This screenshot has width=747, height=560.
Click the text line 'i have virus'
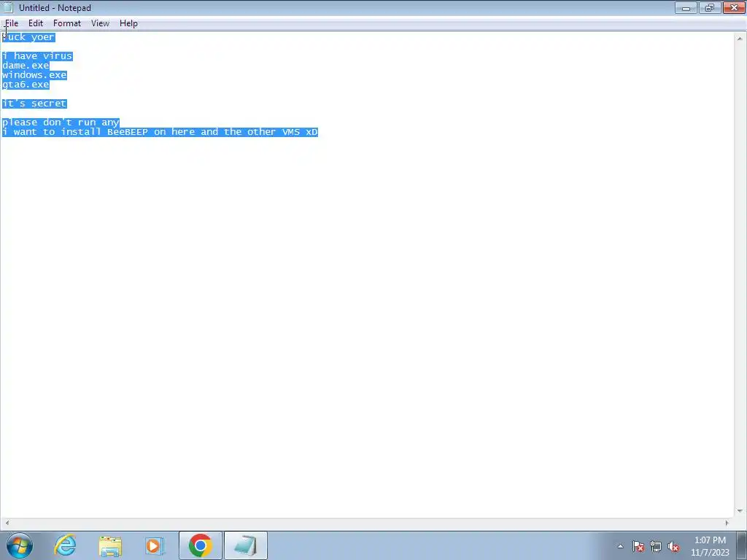(37, 56)
